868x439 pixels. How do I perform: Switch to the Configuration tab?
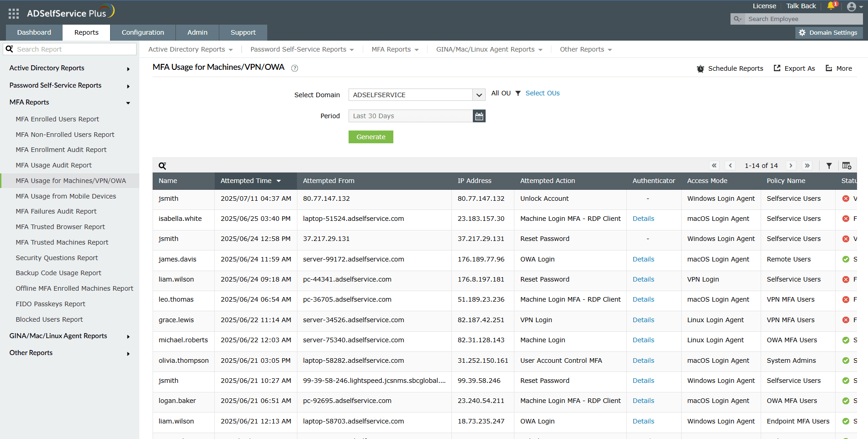pyautogui.click(x=143, y=32)
